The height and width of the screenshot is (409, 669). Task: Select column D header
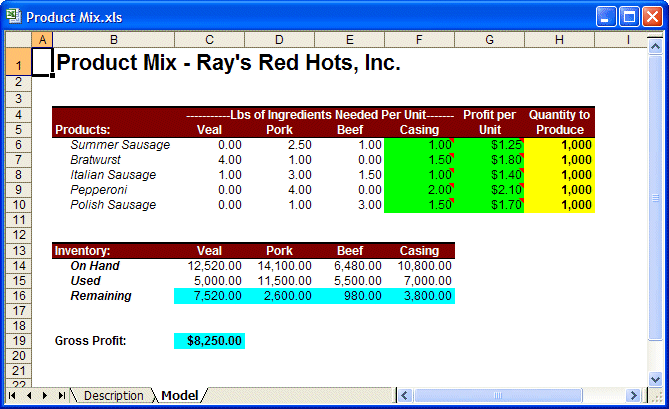point(279,40)
